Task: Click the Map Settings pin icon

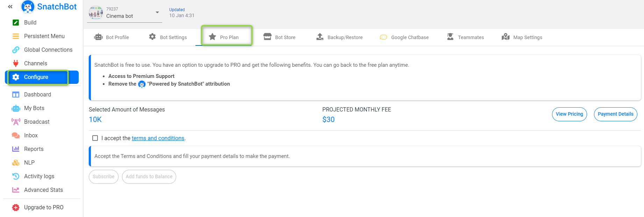Action: tap(506, 37)
